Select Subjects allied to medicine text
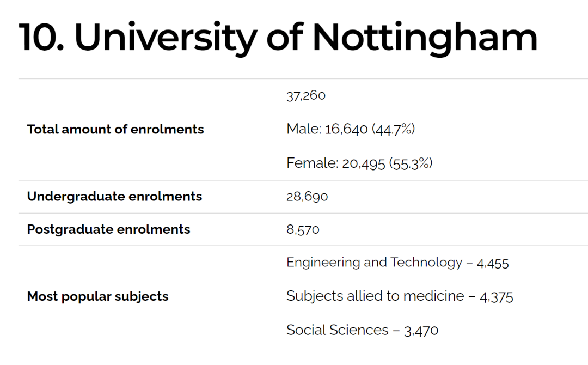588x365 pixels. click(375, 296)
